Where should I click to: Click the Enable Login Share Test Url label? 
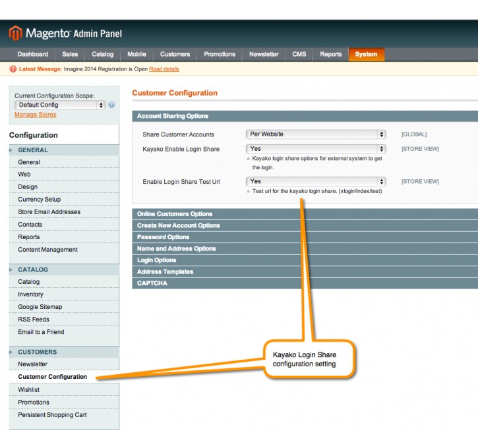tap(181, 182)
